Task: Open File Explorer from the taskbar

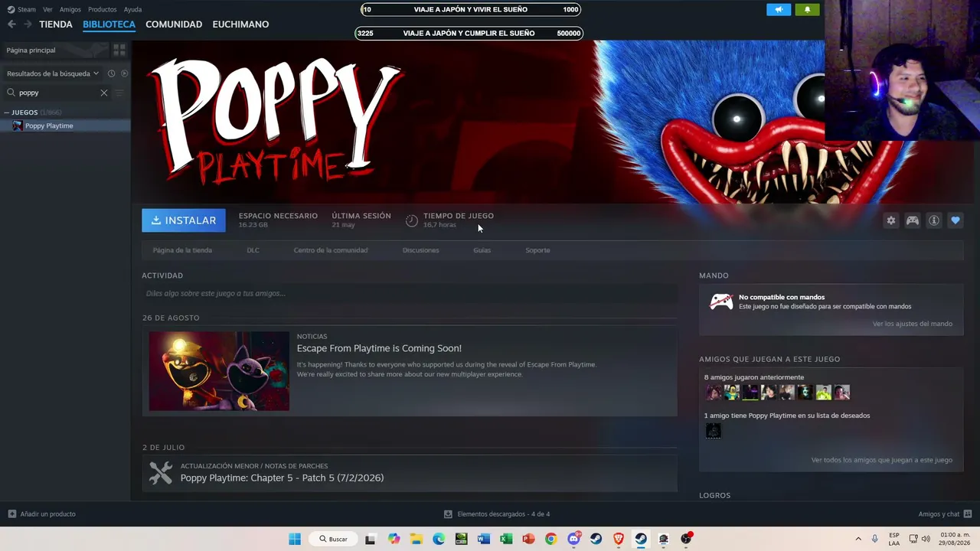Action: click(x=416, y=539)
